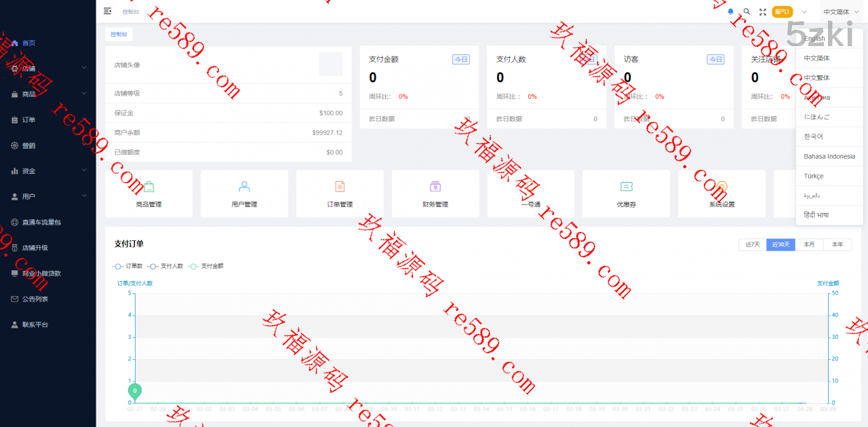Open the 资金 sidebar menu

click(47, 171)
